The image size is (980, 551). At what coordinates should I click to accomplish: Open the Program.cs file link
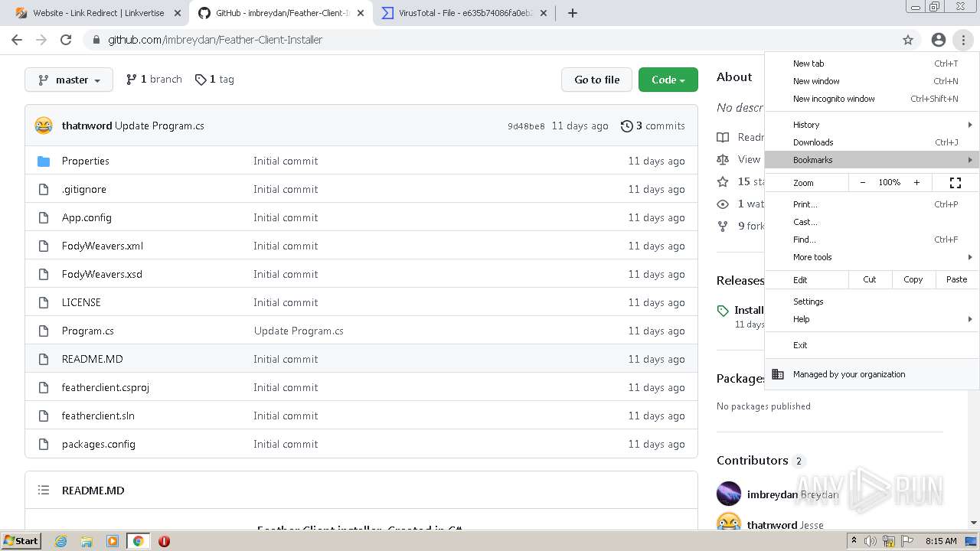point(88,331)
